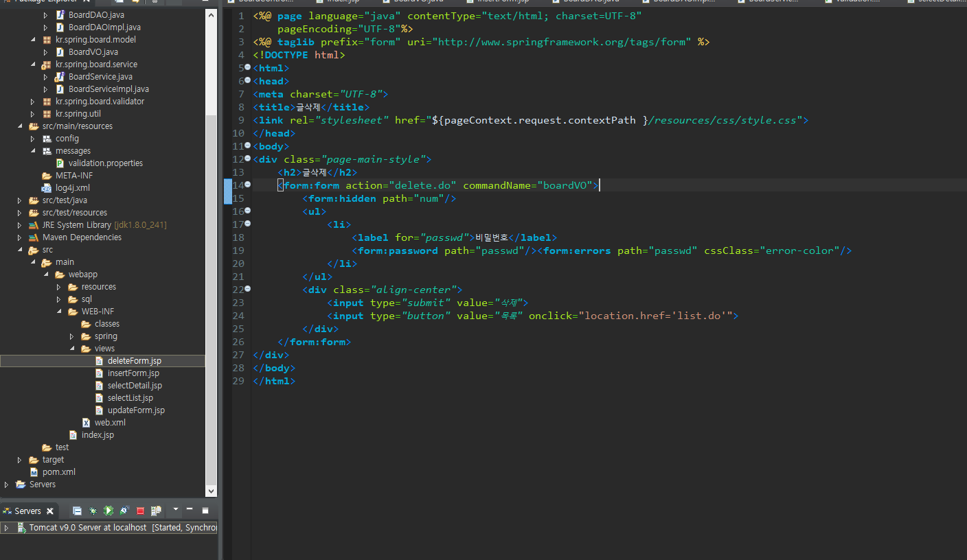Image resolution: width=967 pixels, height=560 pixels.
Task: Select the Servers project in Package Explorer
Action: coord(43,485)
